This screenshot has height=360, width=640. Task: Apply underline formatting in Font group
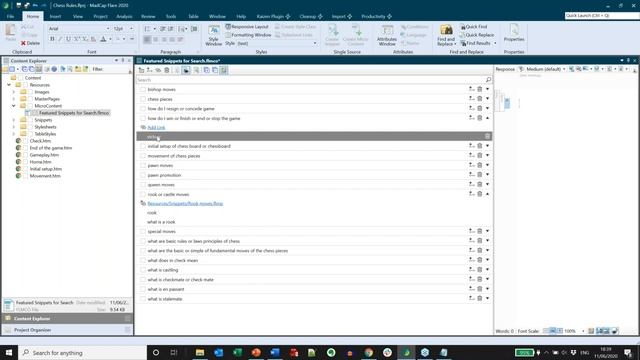(68, 39)
